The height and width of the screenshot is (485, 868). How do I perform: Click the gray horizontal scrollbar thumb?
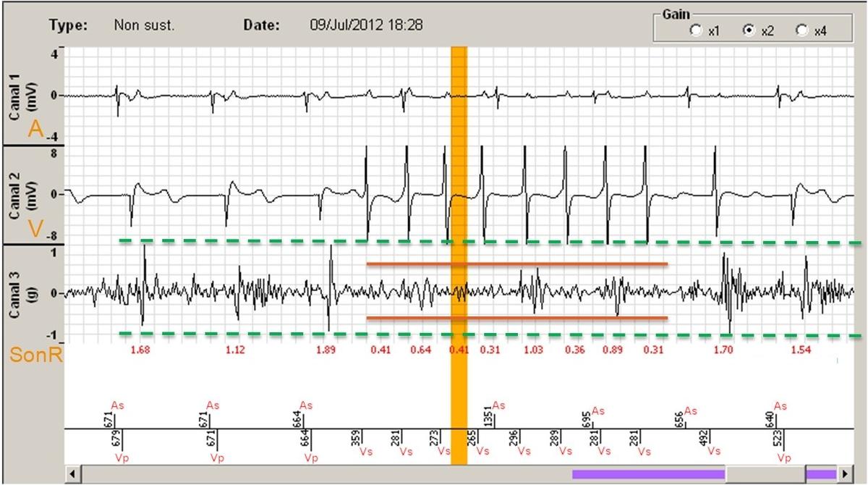pyautogui.click(x=765, y=474)
